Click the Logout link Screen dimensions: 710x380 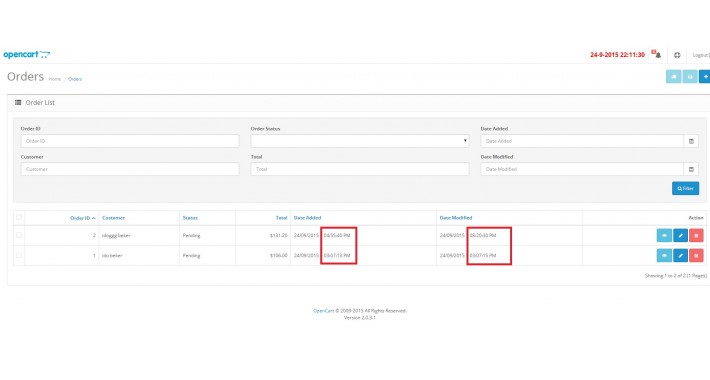pos(701,55)
